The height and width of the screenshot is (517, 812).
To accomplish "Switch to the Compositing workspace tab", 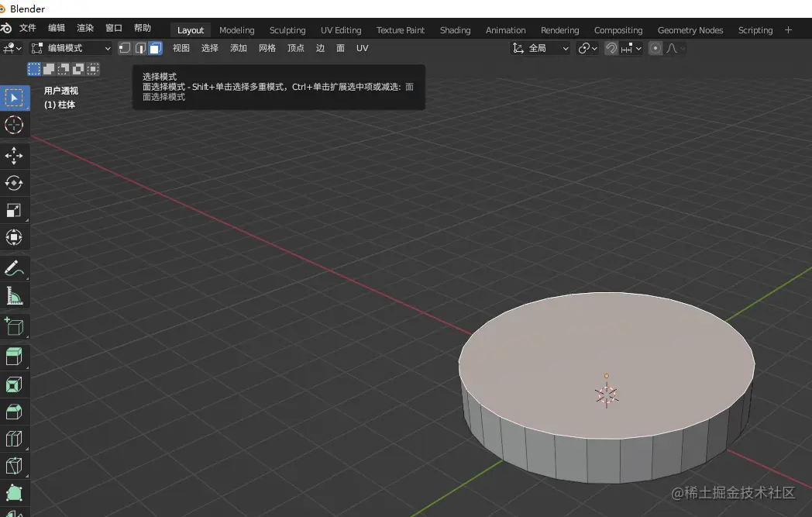I will (x=618, y=30).
